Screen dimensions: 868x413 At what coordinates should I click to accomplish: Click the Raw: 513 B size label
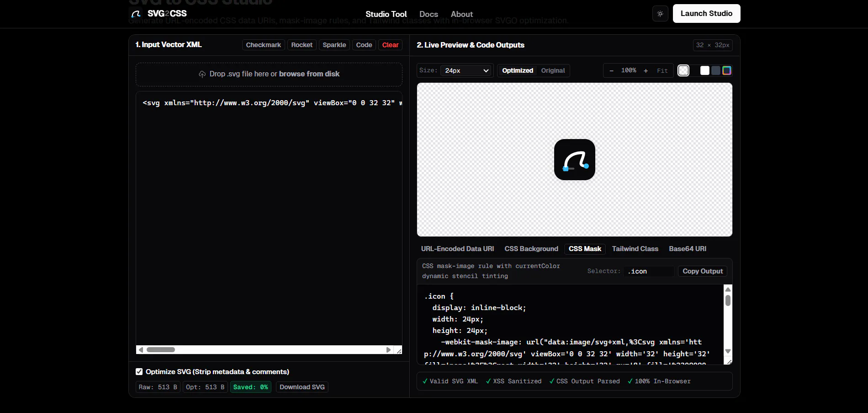pyautogui.click(x=158, y=387)
